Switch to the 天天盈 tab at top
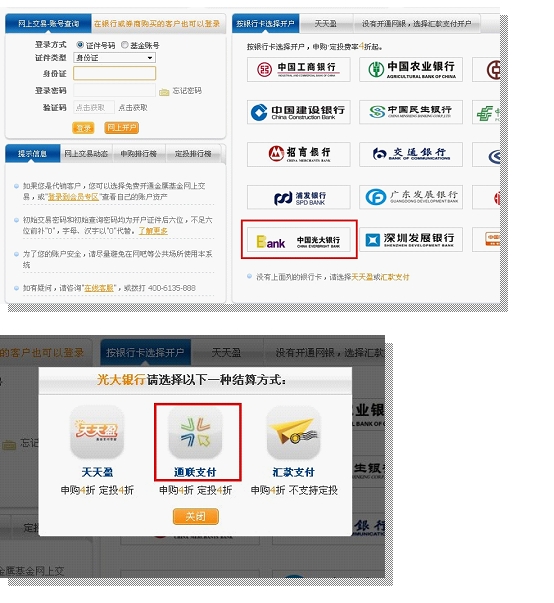 tap(326, 24)
